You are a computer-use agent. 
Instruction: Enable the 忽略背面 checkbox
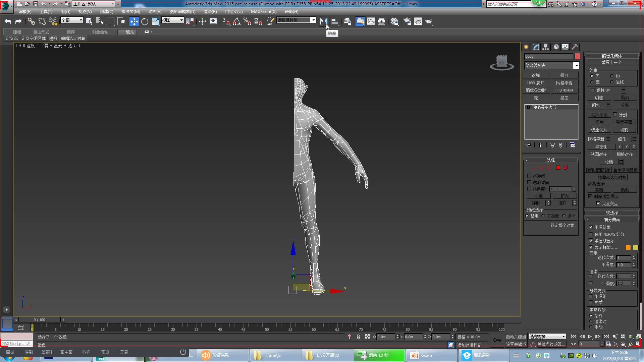(x=529, y=182)
